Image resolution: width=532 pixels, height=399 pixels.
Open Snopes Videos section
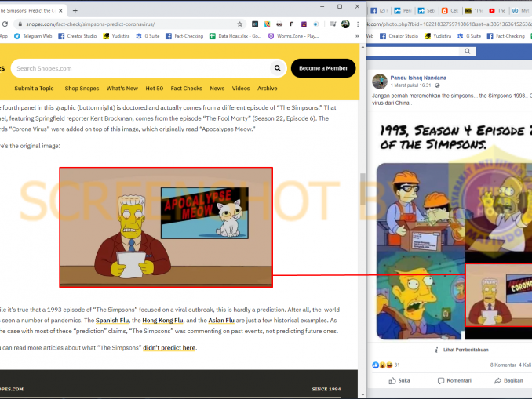(x=241, y=88)
